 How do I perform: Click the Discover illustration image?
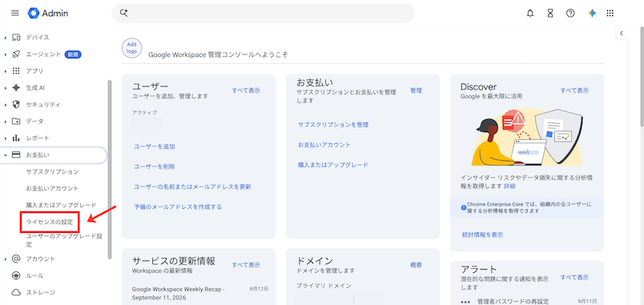coord(527,137)
